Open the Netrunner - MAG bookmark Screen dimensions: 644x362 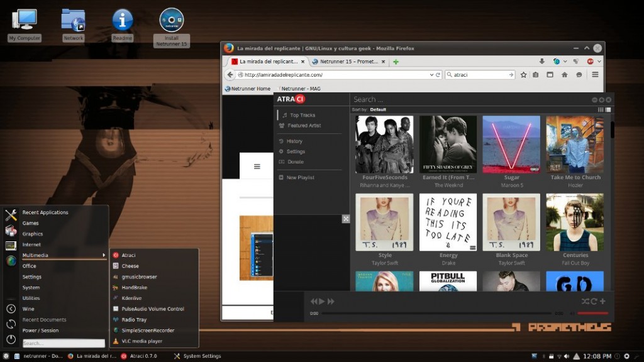(299, 89)
